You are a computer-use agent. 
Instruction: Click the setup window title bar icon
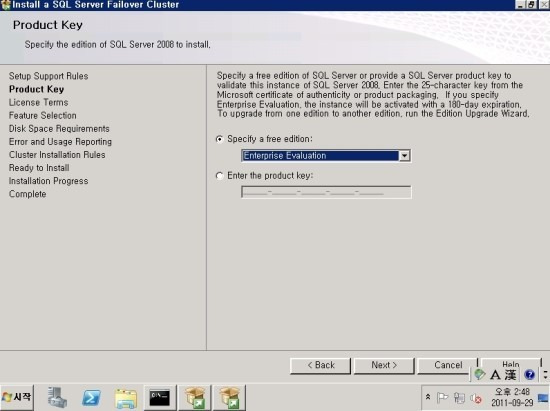click(x=6, y=5)
